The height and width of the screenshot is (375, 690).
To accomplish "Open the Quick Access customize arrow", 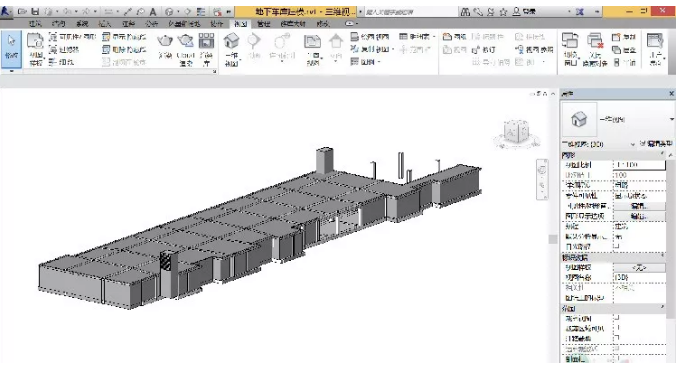I will (229, 12).
